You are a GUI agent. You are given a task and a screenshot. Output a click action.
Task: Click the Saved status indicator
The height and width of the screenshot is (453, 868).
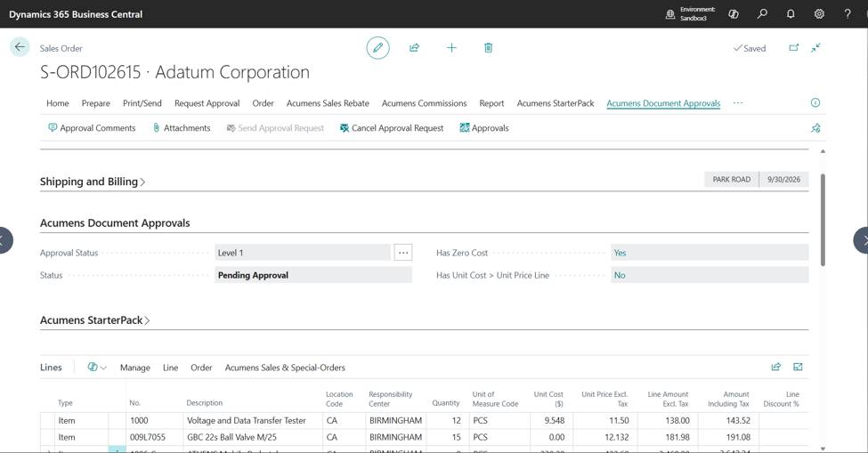point(750,48)
